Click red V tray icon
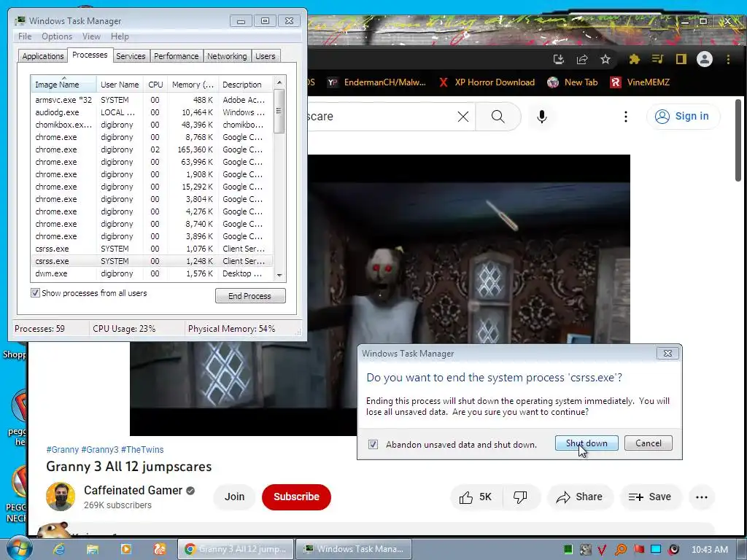This screenshot has height=560, width=747. tap(602, 550)
